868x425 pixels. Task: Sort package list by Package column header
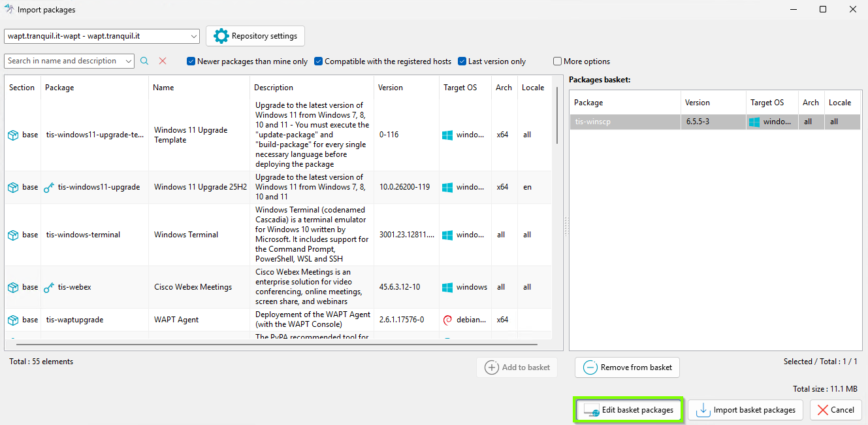pyautogui.click(x=95, y=88)
